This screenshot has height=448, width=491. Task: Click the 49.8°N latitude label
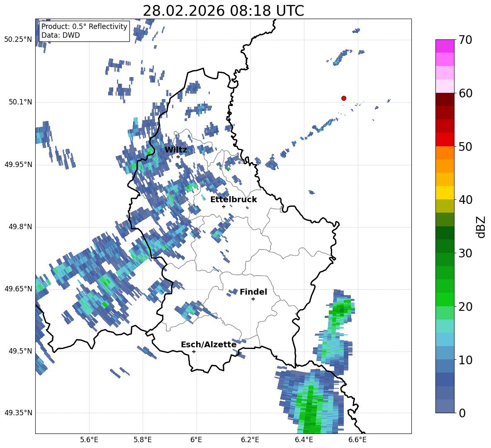coord(20,227)
